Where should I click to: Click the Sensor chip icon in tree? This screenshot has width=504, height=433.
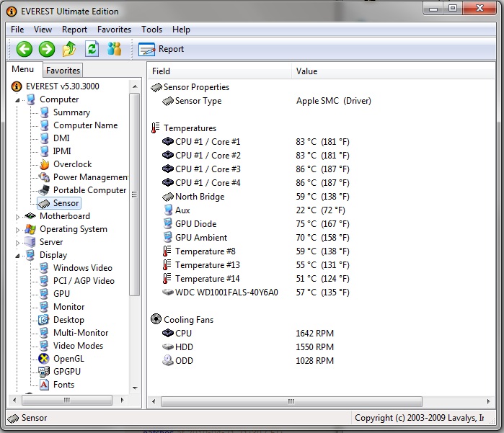pyautogui.click(x=44, y=203)
